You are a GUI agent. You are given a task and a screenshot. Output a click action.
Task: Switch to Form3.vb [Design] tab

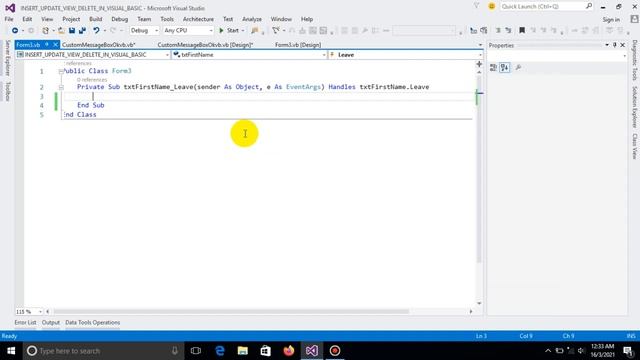coord(298,45)
